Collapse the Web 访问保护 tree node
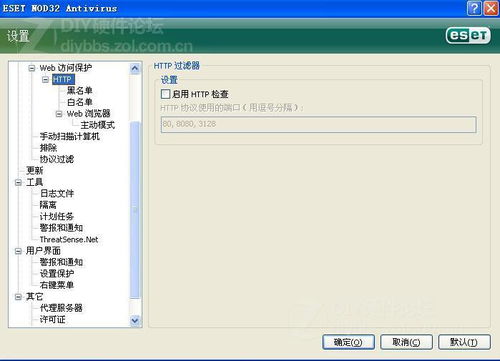Viewport: 500px width, 361px height. [x=32, y=68]
